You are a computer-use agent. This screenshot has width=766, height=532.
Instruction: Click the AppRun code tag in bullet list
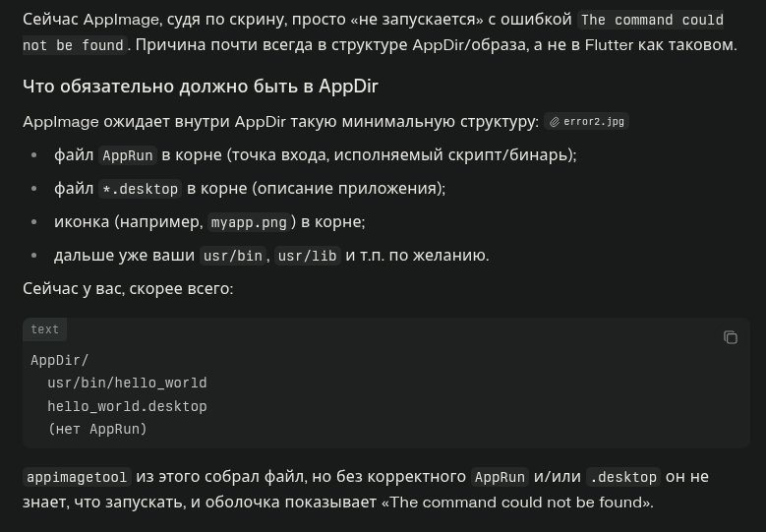128,155
